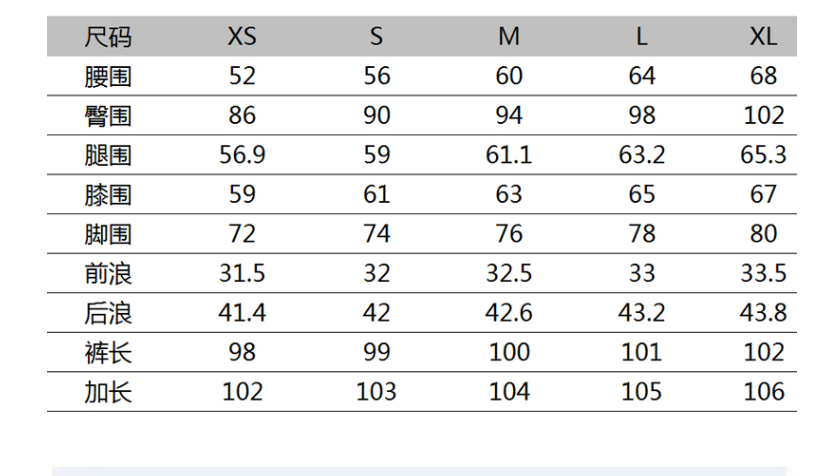Viewport: 826px width, 476px height.
Task: Click the 腿围 row label
Action: click(x=108, y=155)
